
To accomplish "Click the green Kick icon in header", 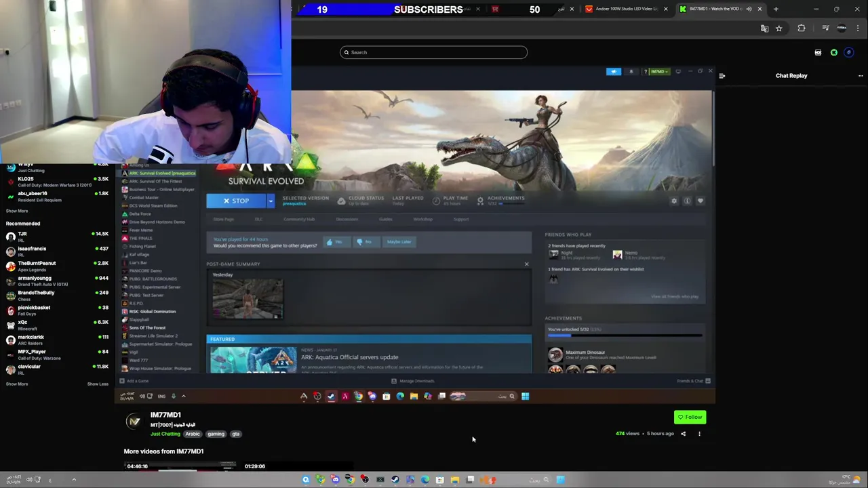I will pos(834,52).
